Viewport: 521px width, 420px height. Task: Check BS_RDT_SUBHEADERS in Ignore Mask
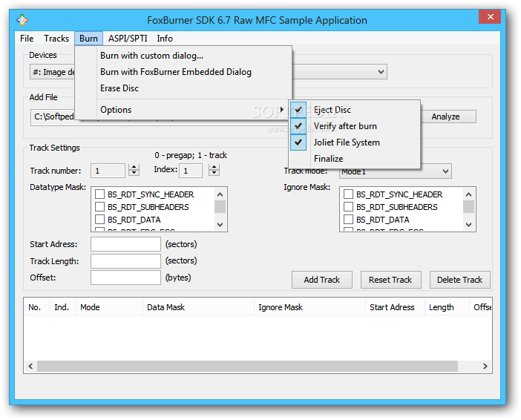(x=348, y=207)
